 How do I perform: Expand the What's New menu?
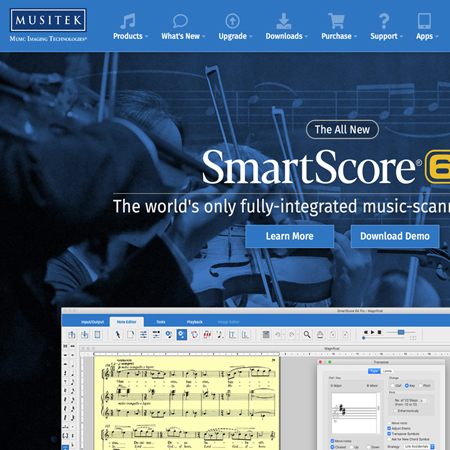[x=183, y=27]
